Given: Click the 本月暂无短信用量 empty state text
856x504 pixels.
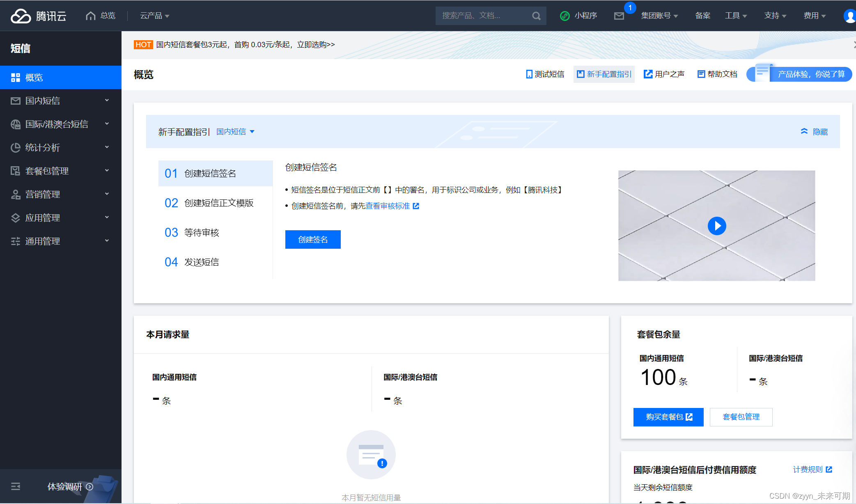Looking at the screenshot, I should 371,497.
